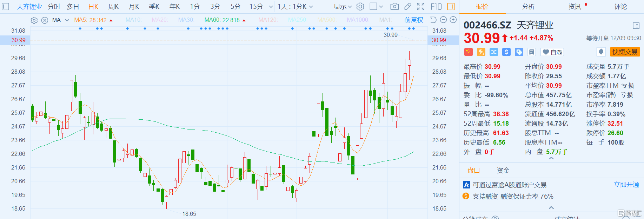The height and width of the screenshot is (219, 644).
Task: Select the 5分 five-minute chart
Action: click(x=235, y=7)
